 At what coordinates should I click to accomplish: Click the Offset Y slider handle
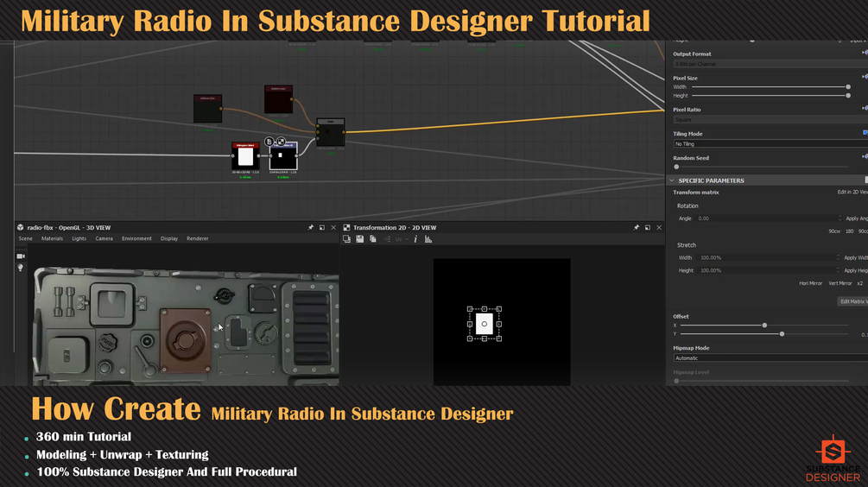coord(782,334)
